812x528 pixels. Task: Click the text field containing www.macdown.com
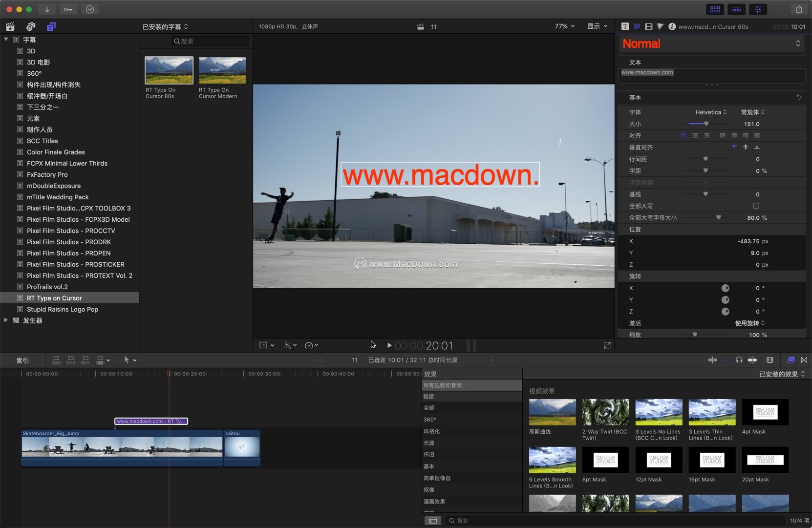712,75
